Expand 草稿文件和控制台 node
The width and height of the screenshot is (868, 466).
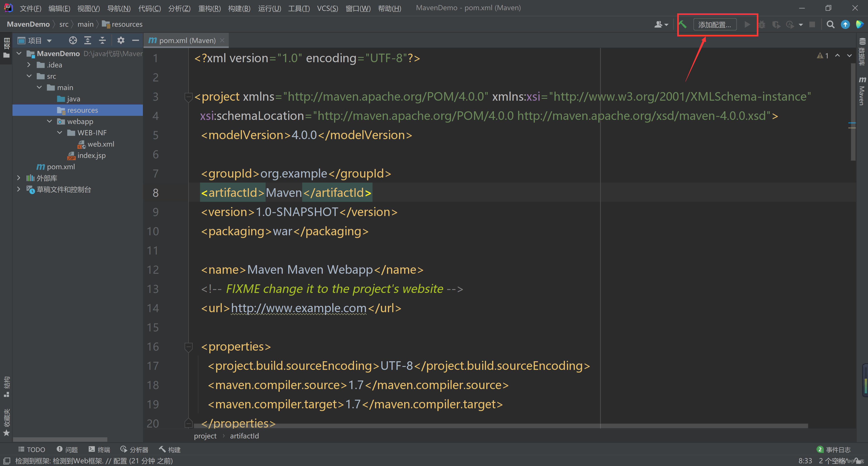(x=19, y=189)
